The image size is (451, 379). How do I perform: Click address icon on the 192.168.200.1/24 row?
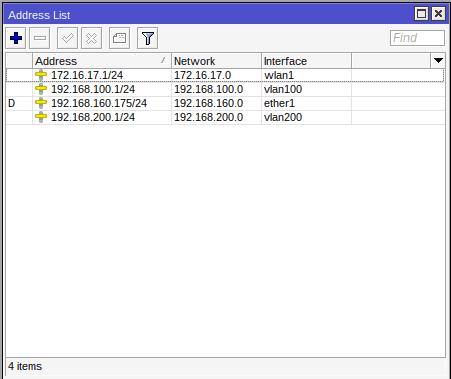[41, 117]
